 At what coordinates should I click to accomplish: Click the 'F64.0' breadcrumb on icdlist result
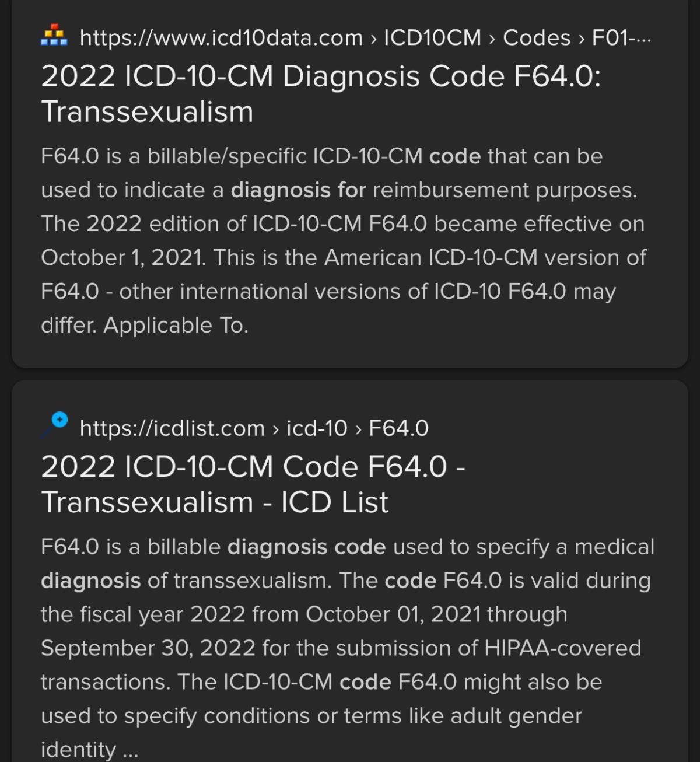pyautogui.click(x=398, y=428)
